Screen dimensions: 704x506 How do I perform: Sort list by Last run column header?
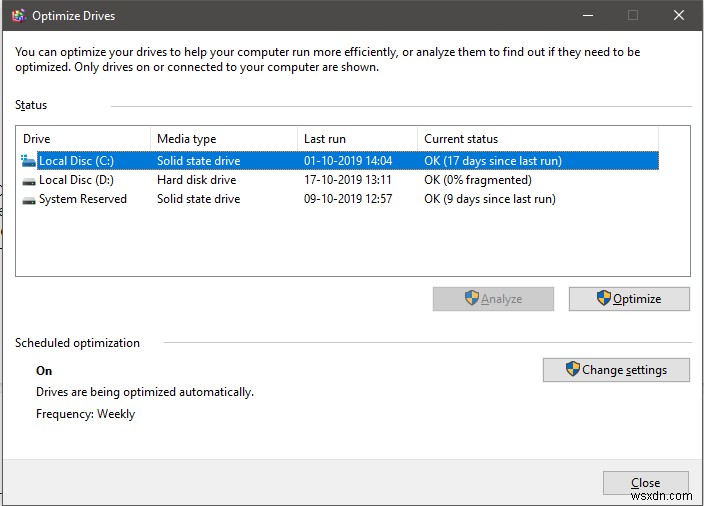[x=357, y=139]
